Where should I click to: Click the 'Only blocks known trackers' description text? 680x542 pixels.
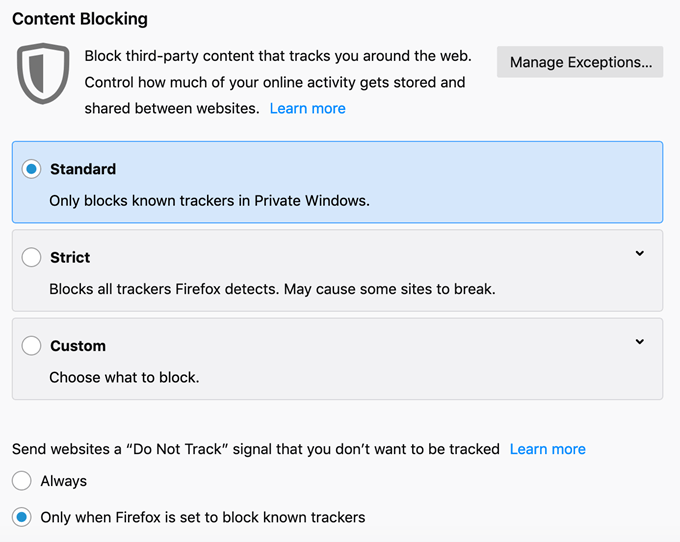tap(209, 201)
